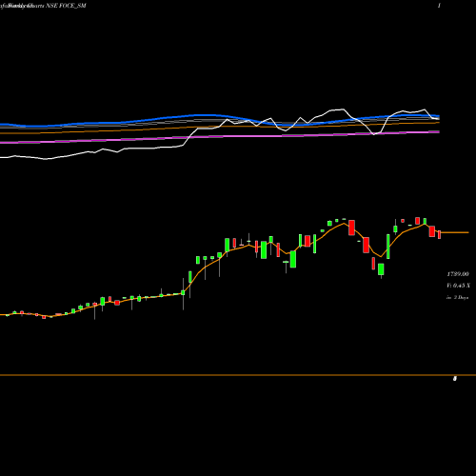Click the lowest green candle near 1739.00

tap(381, 269)
